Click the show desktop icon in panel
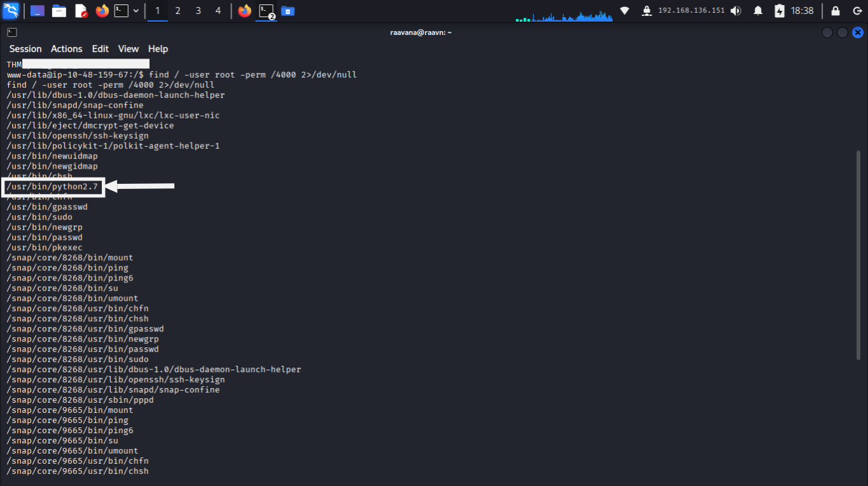Image resolution: width=868 pixels, height=486 pixels. [x=38, y=11]
